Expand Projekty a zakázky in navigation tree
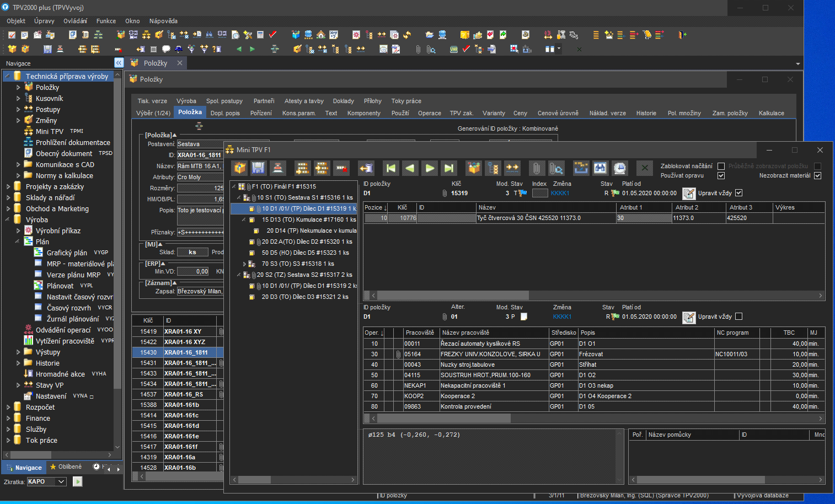The image size is (835, 504). point(8,186)
